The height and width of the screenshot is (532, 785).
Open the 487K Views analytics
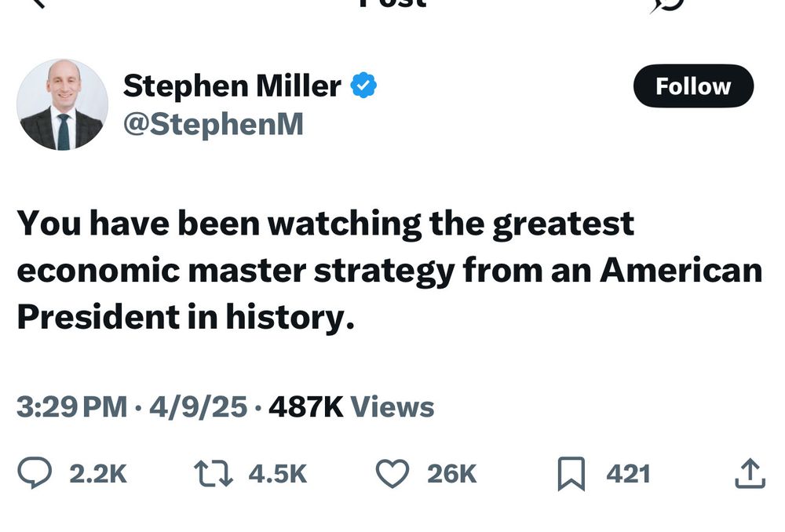(352, 406)
